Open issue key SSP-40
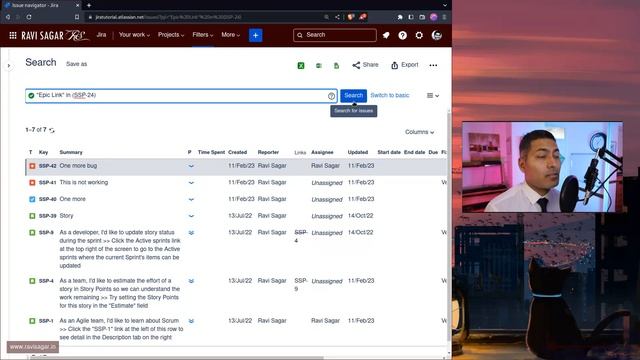The image size is (640, 360). tap(47, 199)
